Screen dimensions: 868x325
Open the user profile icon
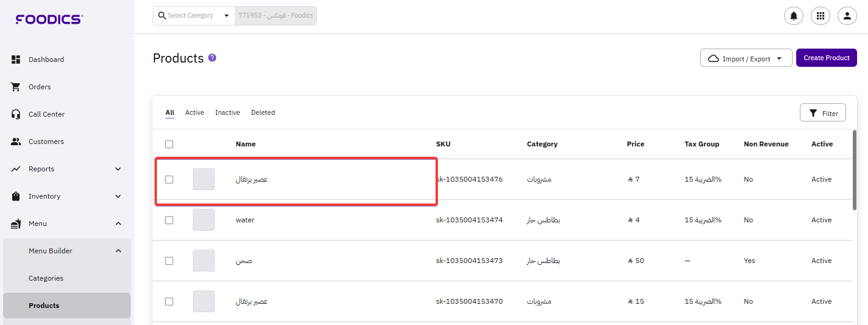point(847,16)
